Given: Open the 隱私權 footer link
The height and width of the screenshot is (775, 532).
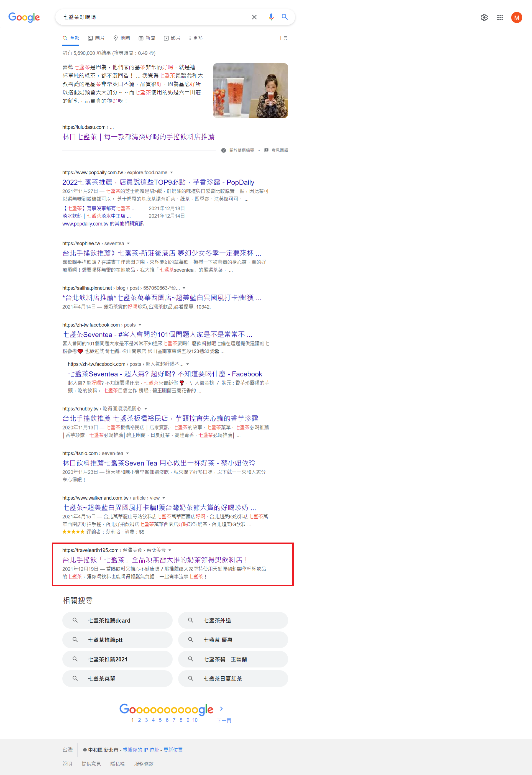Looking at the screenshot, I should [117, 764].
